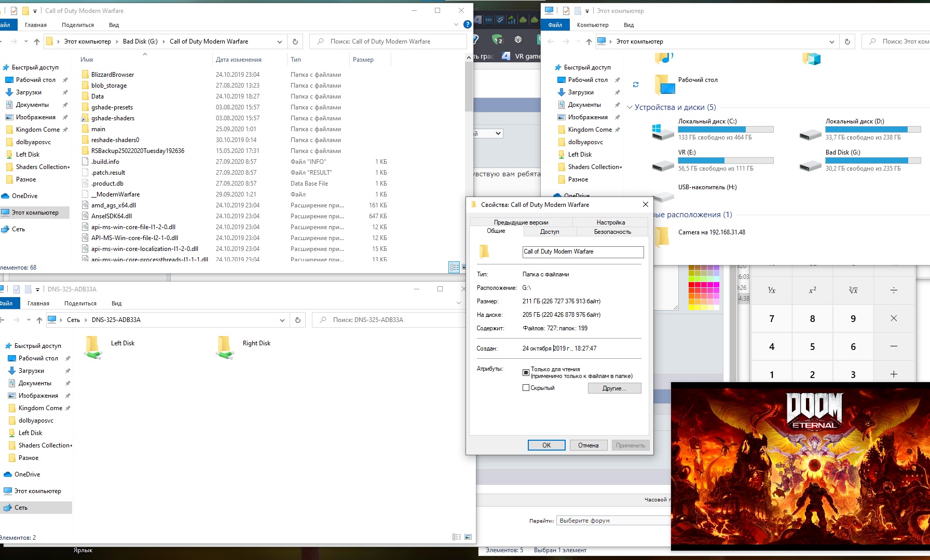Click the calculator x² button

[x=812, y=290]
